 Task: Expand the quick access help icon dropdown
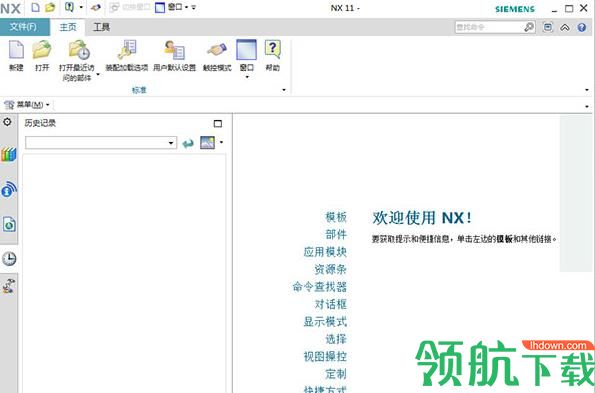coord(81,7)
